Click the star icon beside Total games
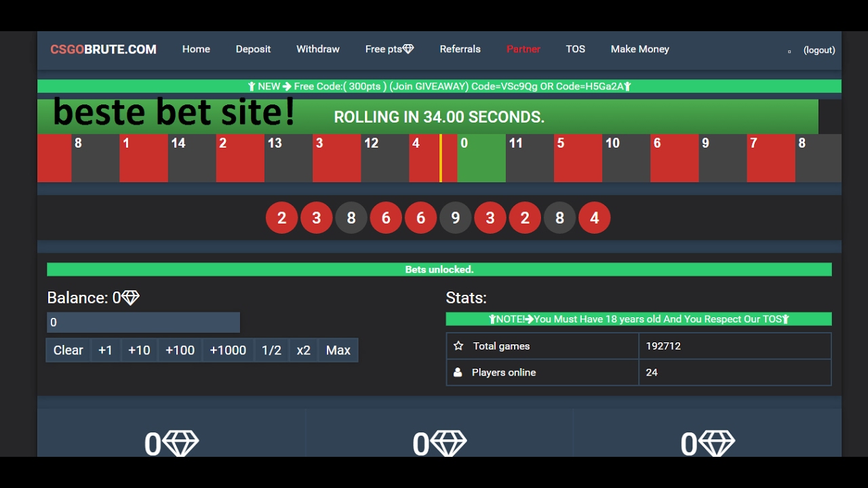868x488 pixels. [x=458, y=346]
